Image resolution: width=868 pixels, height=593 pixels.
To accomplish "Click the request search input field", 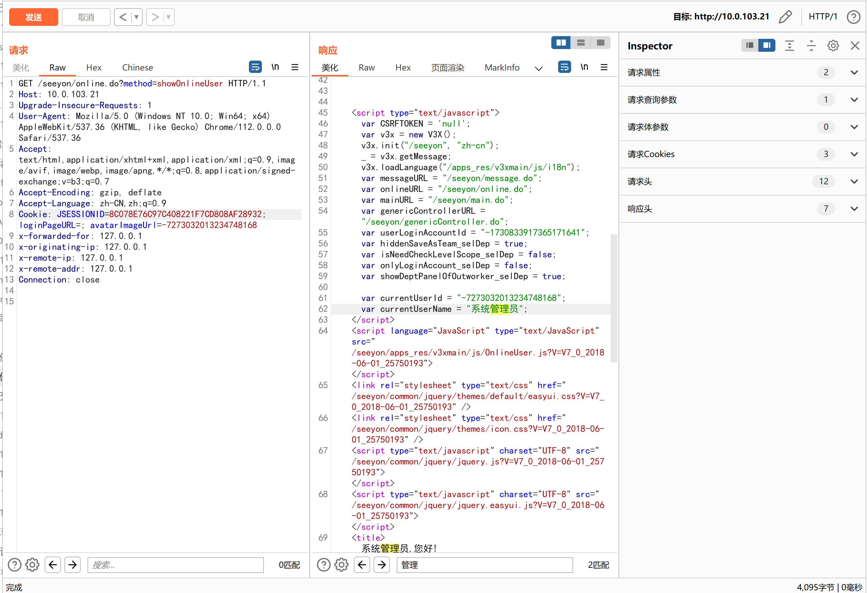I will click(176, 565).
